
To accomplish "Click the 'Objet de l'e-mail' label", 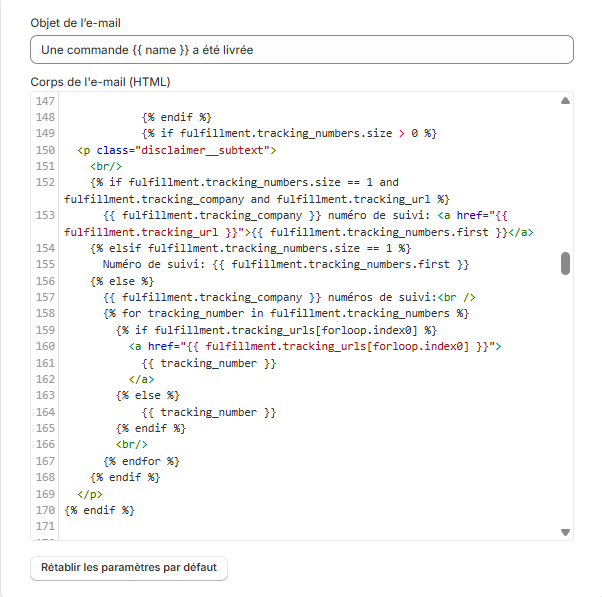I will [x=76, y=23].
